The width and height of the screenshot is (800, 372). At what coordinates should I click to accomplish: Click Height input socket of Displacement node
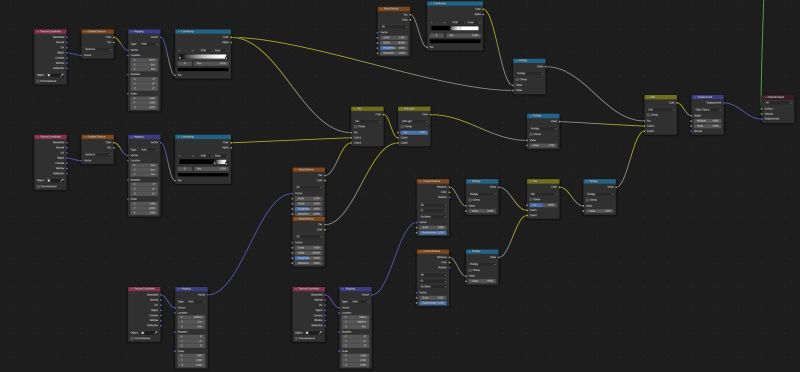click(692, 115)
